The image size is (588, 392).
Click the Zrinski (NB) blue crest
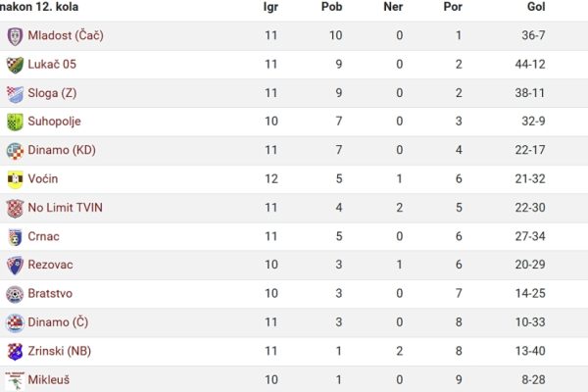pyautogui.click(x=15, y=352)
